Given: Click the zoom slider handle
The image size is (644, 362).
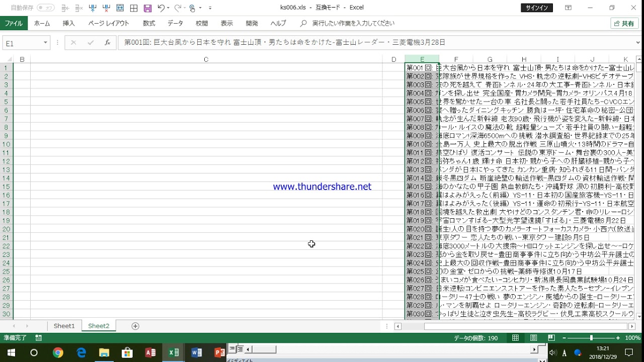Looking at the screenshot, I should [x=591, y=338].
